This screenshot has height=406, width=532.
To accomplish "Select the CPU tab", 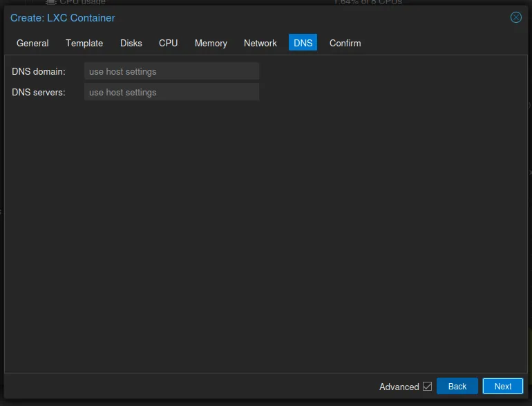I will 169,43.
